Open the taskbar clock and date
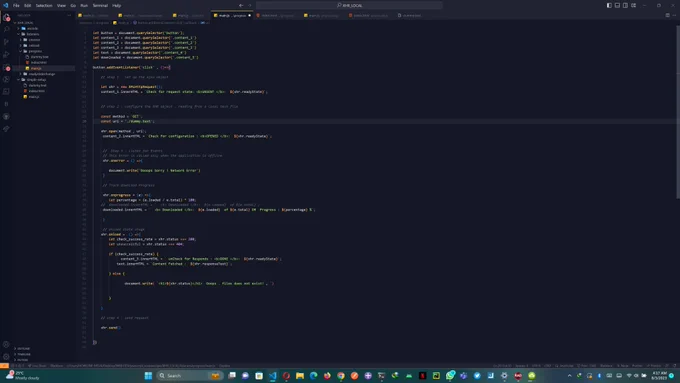This screenshot has height=383, width=680. [659, 376]
